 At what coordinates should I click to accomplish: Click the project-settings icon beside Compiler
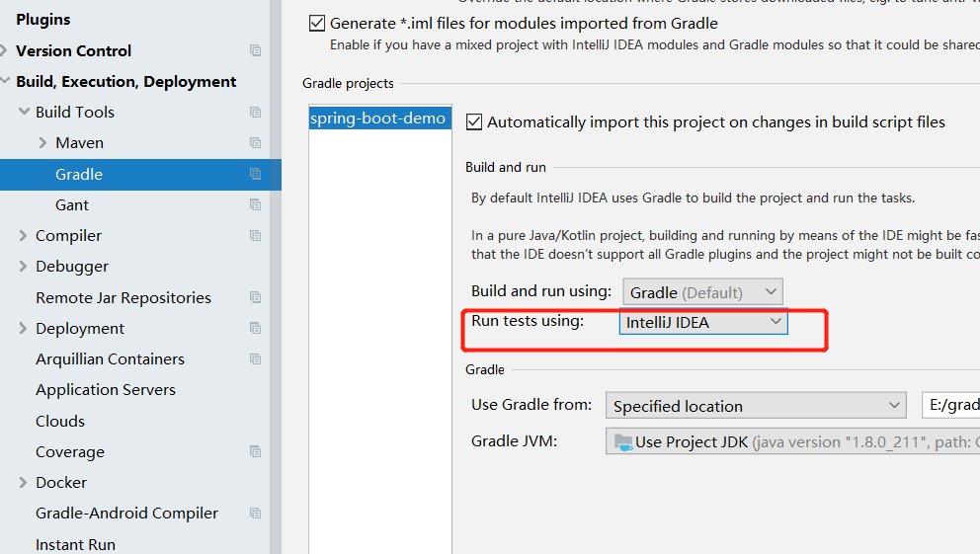(255, 235)
